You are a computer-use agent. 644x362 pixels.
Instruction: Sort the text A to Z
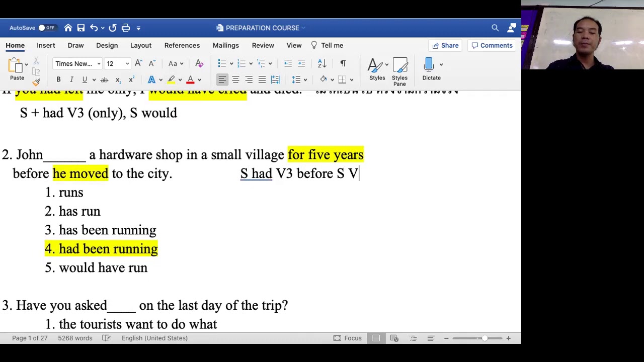[x=322, y=63]
